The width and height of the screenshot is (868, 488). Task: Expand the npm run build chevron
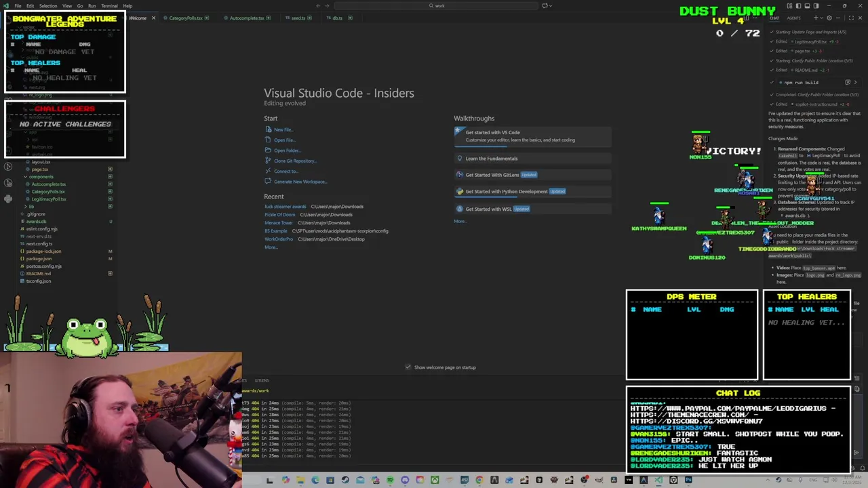(x=855, y=82)
